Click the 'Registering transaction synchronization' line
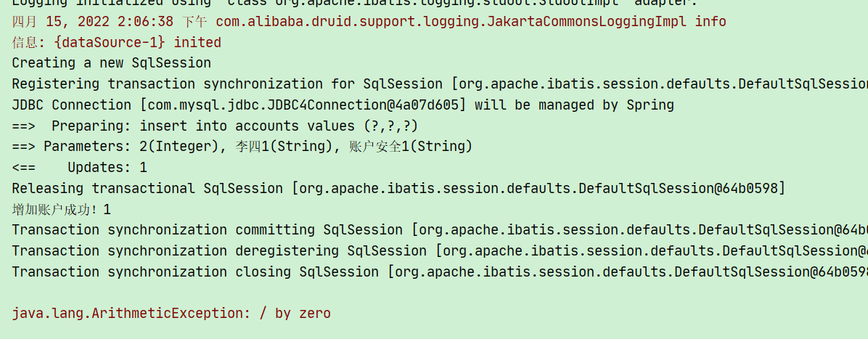Screen dimensions: 868x339 (x=440, y=83)
